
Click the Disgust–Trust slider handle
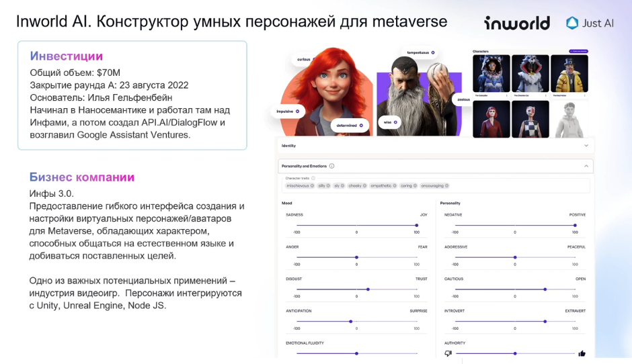(x=368, y=289)
